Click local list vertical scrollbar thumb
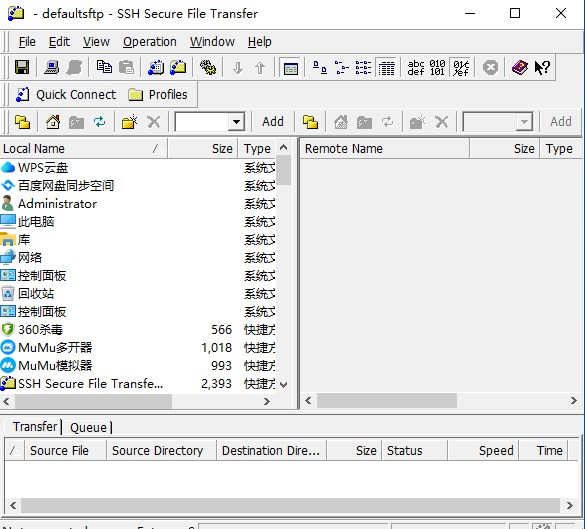This screenshot has height=529, width=585. pos(284,170)
